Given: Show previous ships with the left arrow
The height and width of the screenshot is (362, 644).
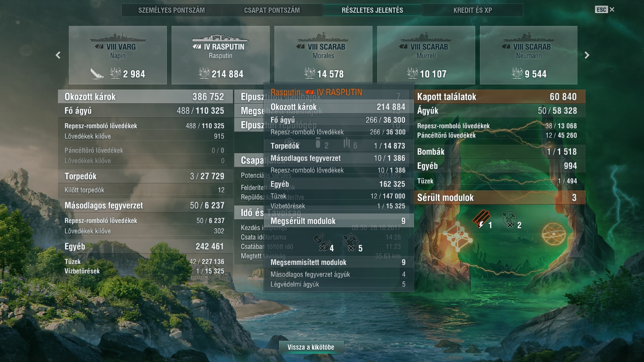Looking at the screenshot, I should point(58,55).
